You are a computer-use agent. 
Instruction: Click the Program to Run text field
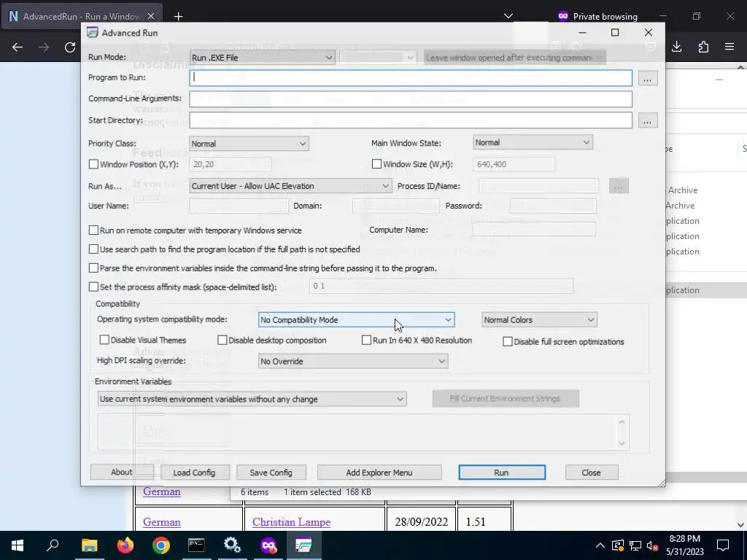[411, 78]
